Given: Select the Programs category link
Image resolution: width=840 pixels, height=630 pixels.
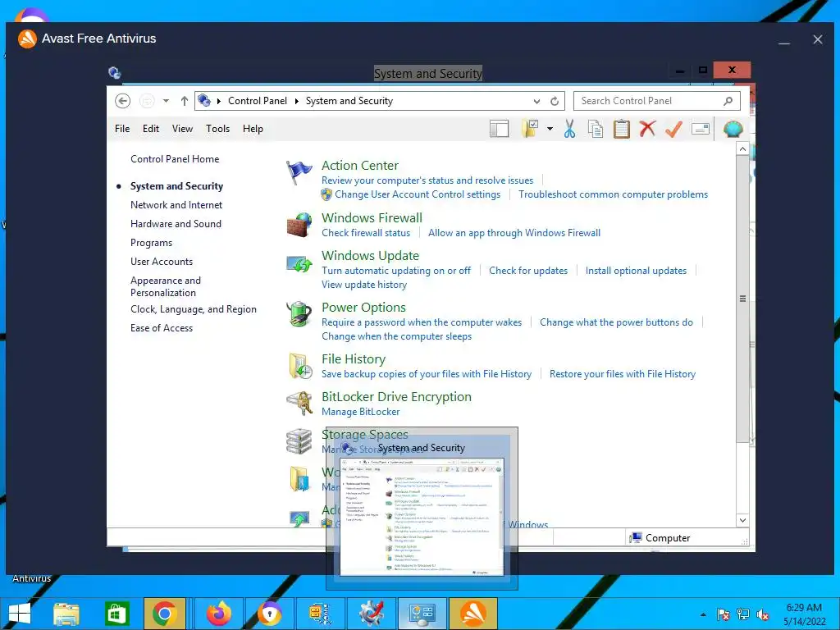Looking at the screenshot, I should (x=151, y=243).
